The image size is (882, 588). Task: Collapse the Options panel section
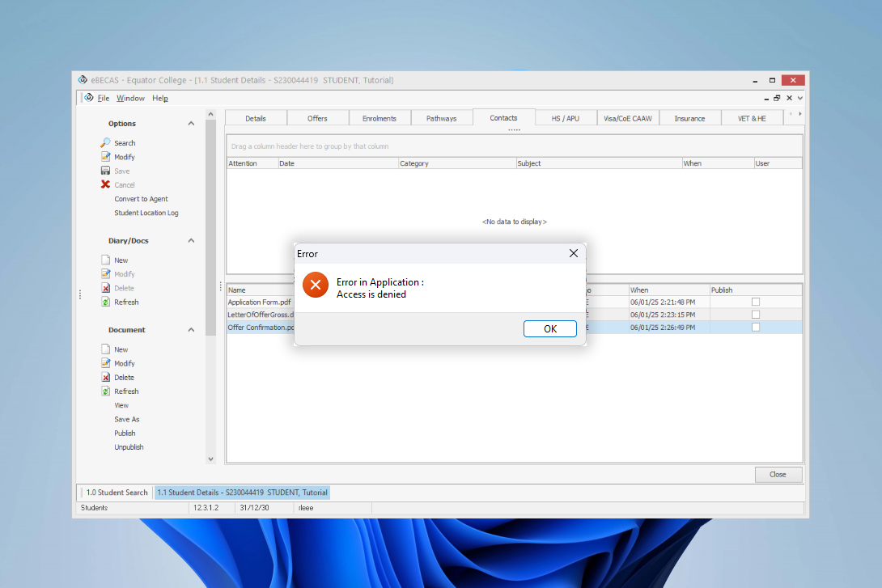(x=191, y=124)
